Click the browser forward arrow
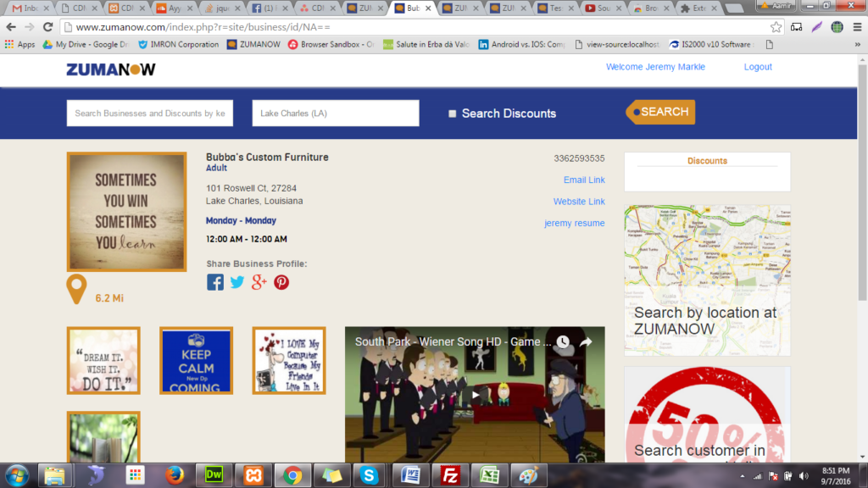Image resolution: width=868 pixels, height=488 pixels. click(30, 26)
